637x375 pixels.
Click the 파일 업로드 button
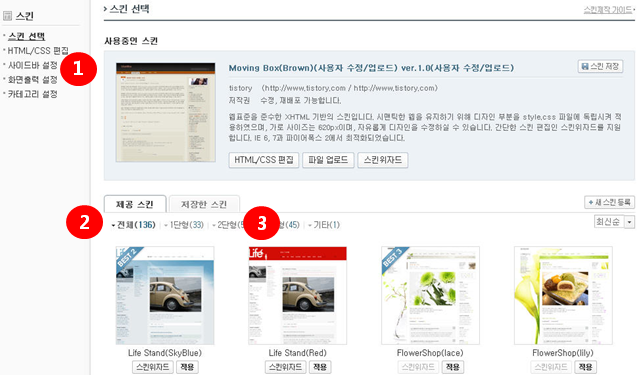(328, 160)
